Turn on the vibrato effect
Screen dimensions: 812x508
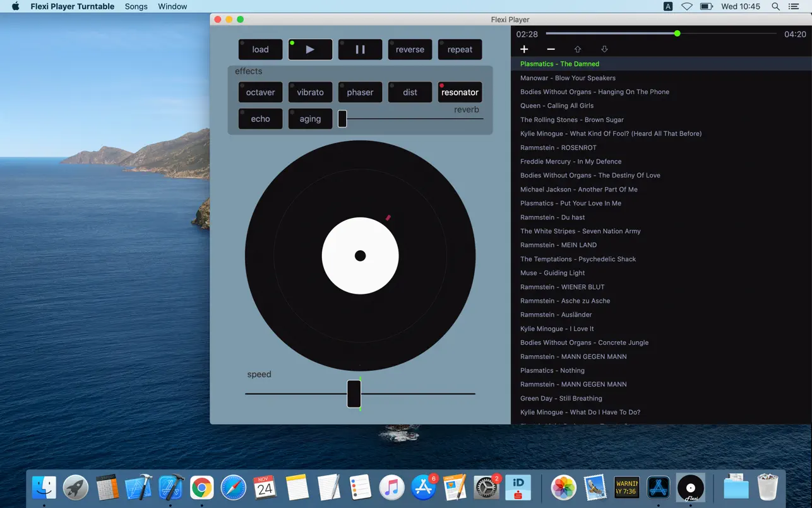310,92
